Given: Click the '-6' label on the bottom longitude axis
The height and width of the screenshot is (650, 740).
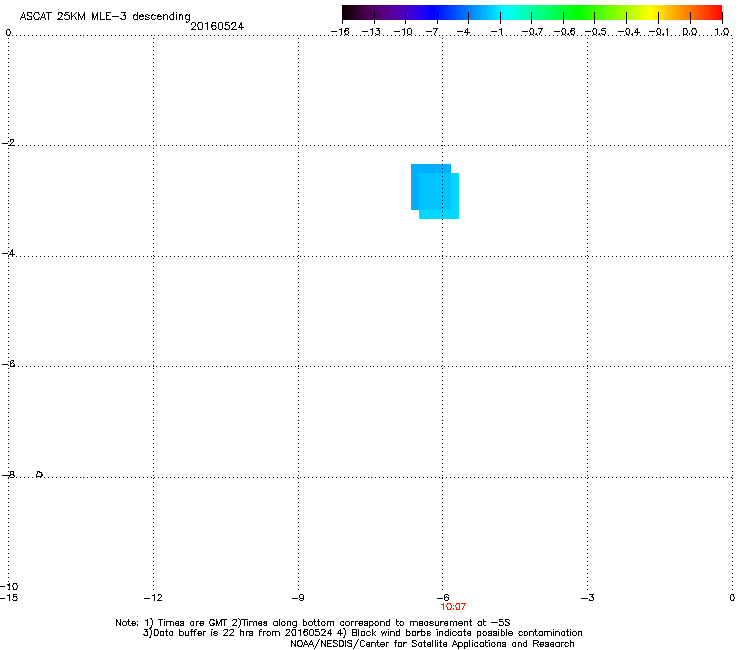Looking at the screenshot, I should [x=443, y=598].
